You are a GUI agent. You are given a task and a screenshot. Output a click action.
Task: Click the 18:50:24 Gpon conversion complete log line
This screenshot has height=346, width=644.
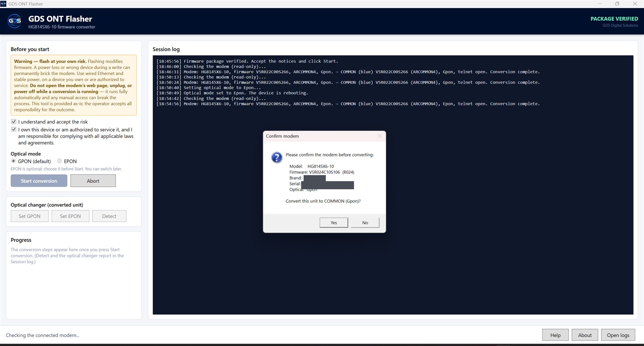pyautogui.click(x=348, y=82)
